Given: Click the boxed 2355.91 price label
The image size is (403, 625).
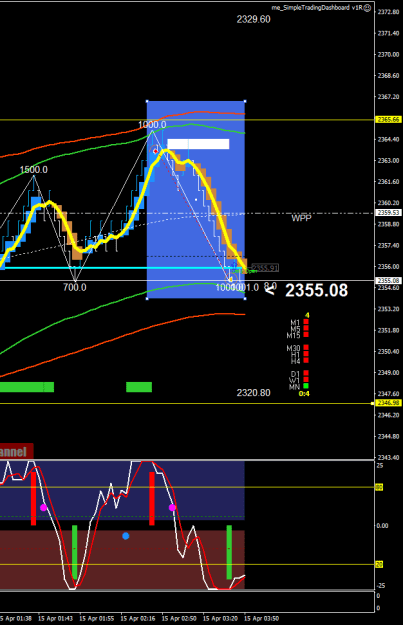Looking at the screenshot, I should tap(265, 268).
